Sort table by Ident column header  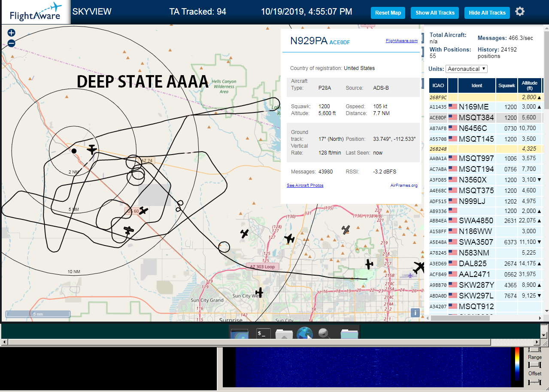[x=477, y=85]
